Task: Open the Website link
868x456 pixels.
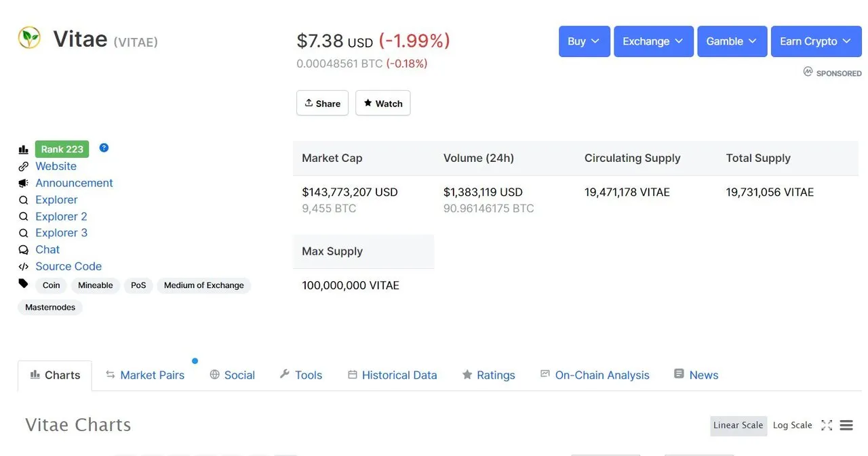Action: point(56,166)
